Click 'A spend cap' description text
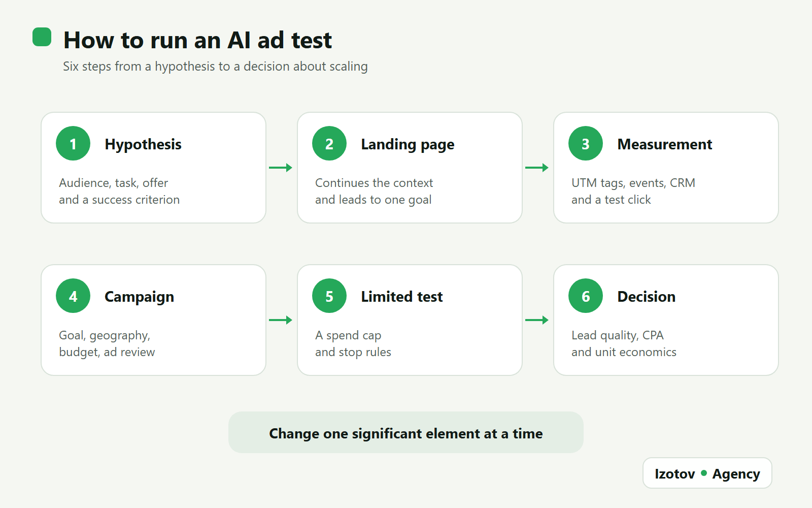Image resolution: width=812 pixels, height=508 pixels. 348,336
